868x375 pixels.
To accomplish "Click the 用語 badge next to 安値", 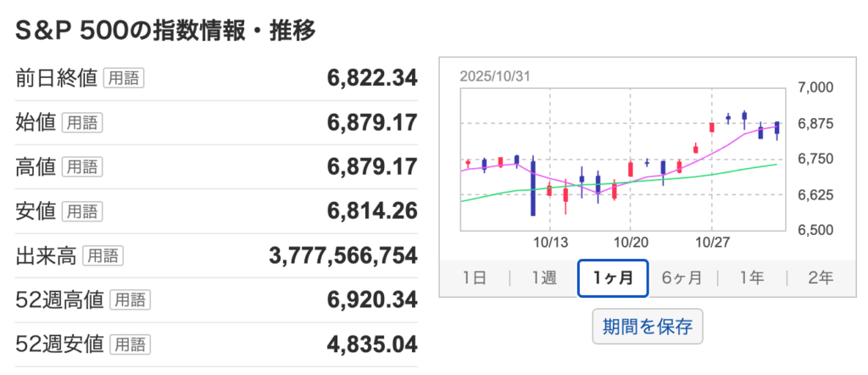I will pyautogui.click(x=83, y=210).
